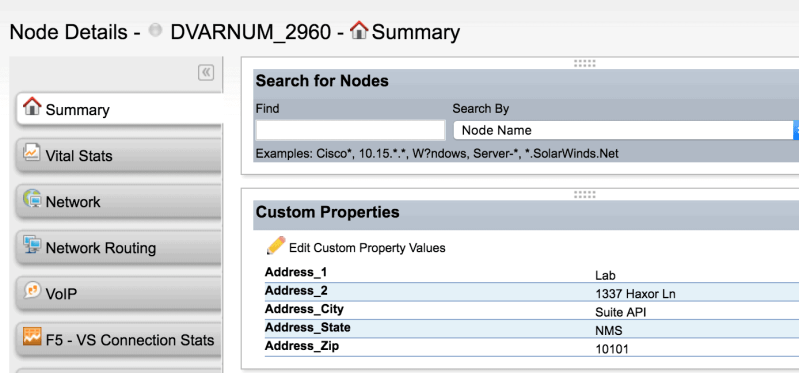799x373 pixels.
Task: Select the Address_Zip property label
Action: click(302, 346)
